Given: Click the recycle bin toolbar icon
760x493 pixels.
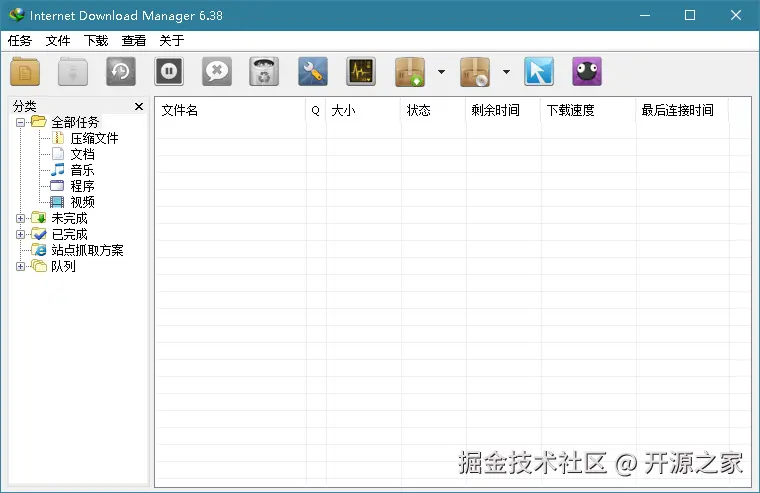Looking at the screenshot, I should tap(264, 72).
